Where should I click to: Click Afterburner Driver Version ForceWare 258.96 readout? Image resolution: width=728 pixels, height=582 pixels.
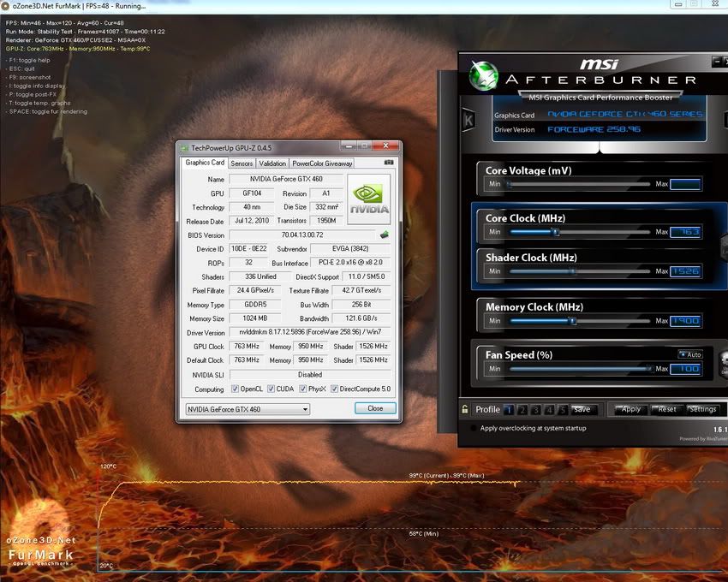click(x=594, y=129)
